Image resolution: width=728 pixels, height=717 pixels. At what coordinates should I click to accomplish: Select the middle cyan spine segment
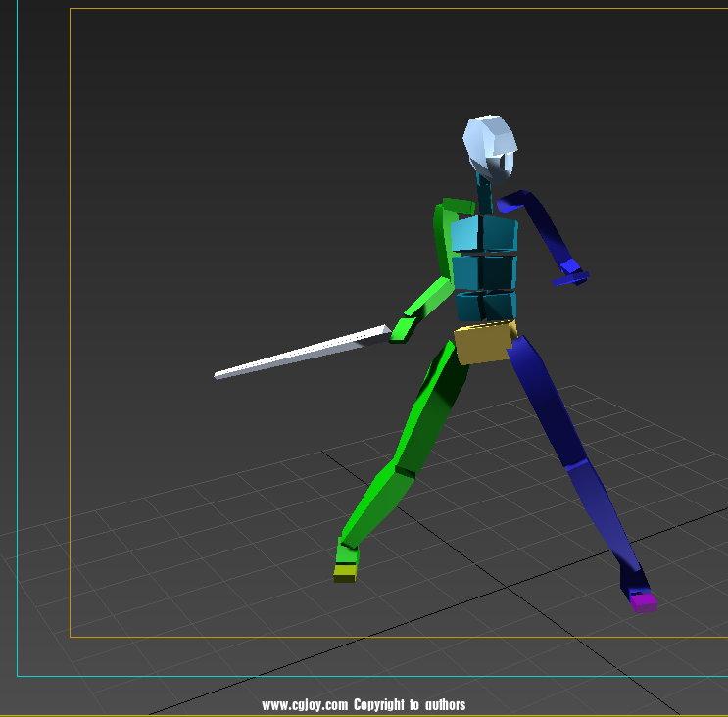(x=484, y=270)
